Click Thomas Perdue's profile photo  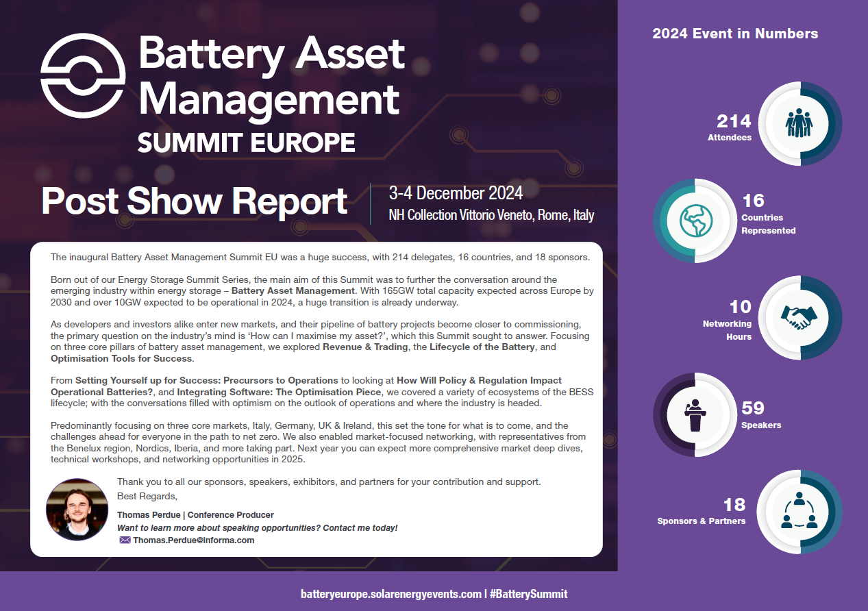77,510
